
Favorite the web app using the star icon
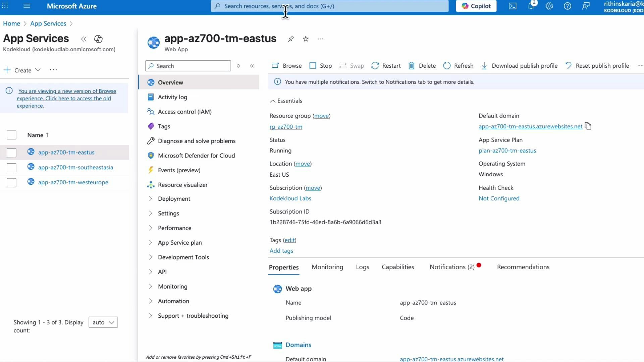pyautogui.click(x=306, y=39)
